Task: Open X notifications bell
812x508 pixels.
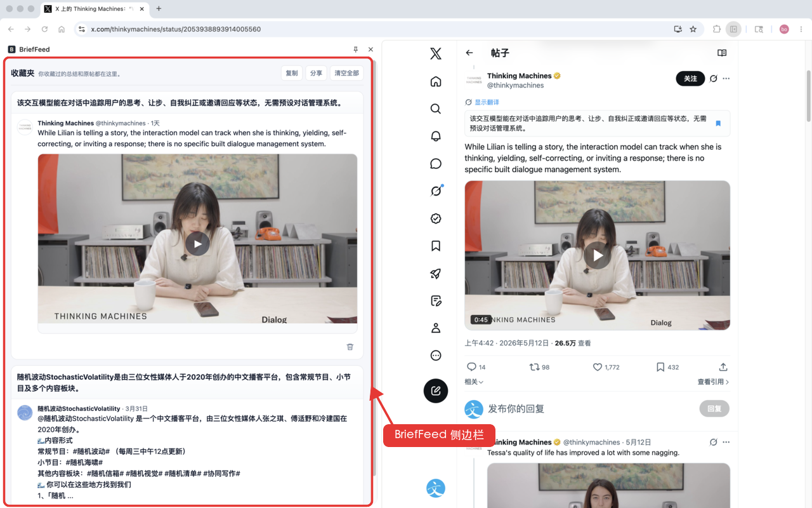Action: click(436, 136)
